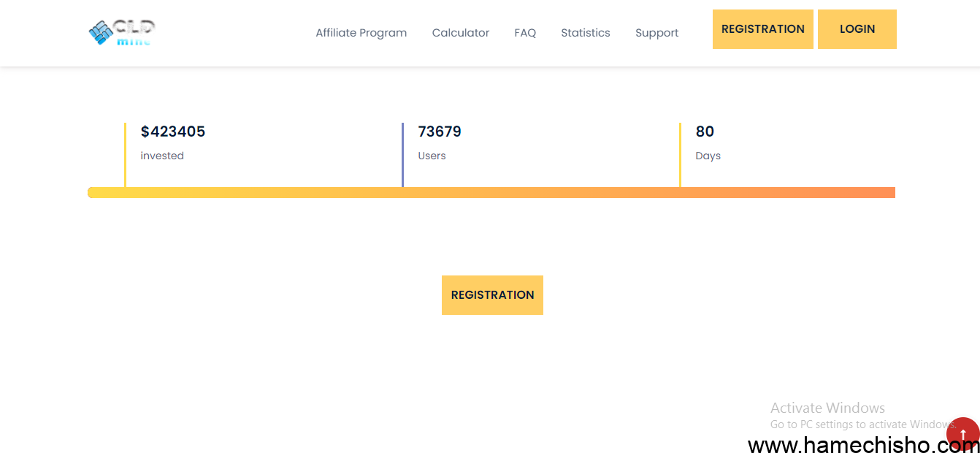
Task: Click the "Activate Windows" notice text
Action: pyautogui.click(x=827, y=408)
